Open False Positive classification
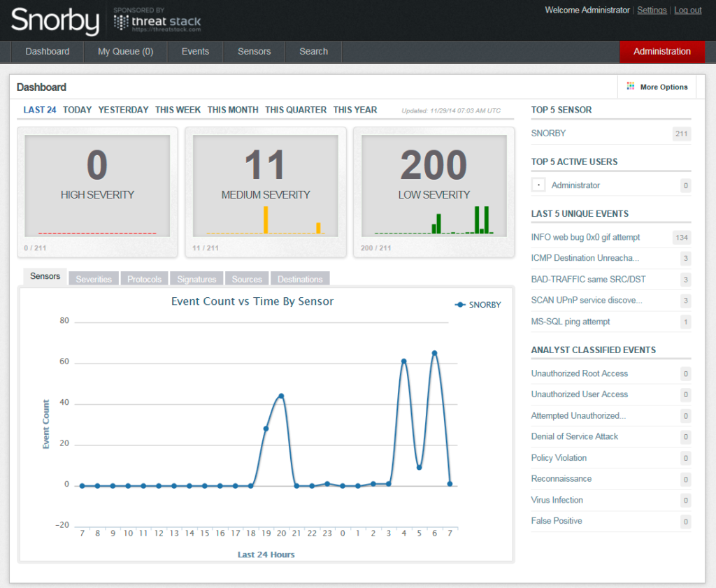This screenshot has height=588, width=716. (557, 521)
